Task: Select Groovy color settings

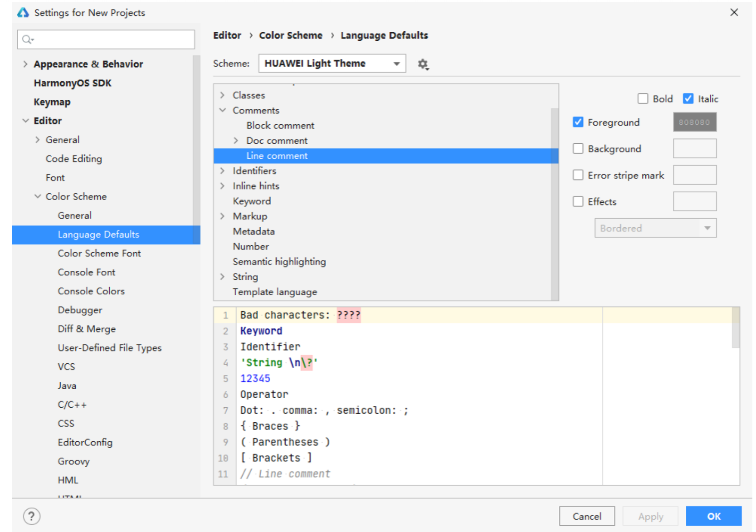Action: (x=73, y=461)
